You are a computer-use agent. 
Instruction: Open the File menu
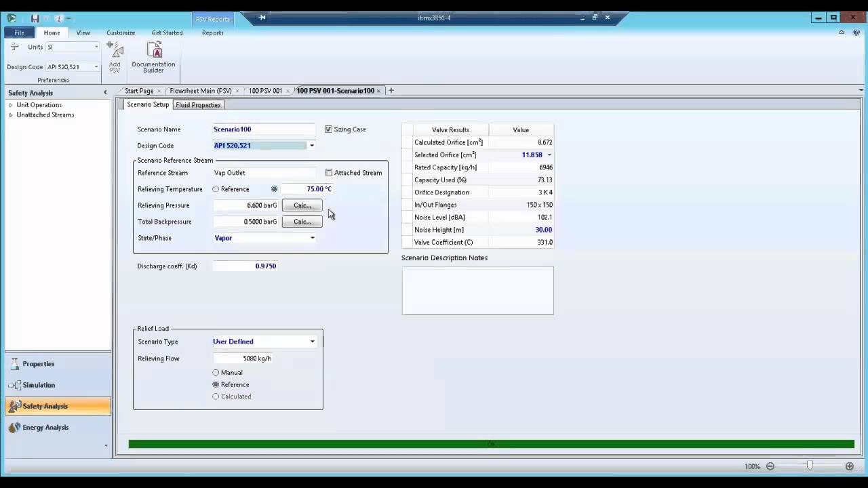20,33
